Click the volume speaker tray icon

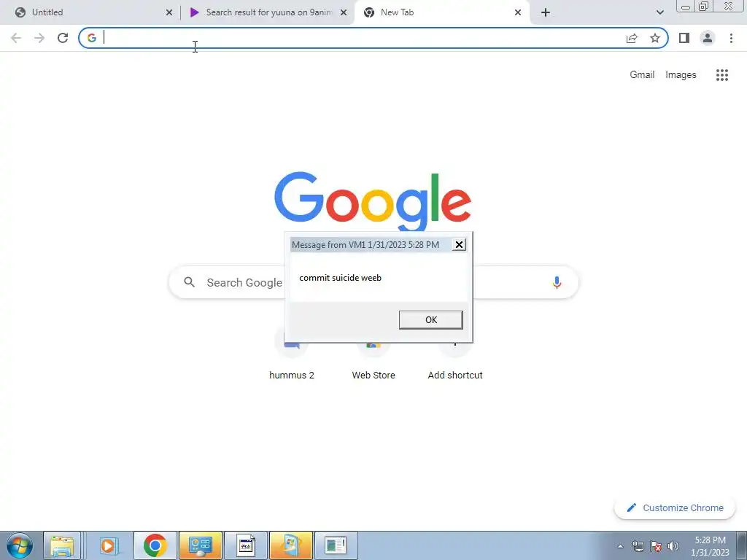[x=673, y=546]
